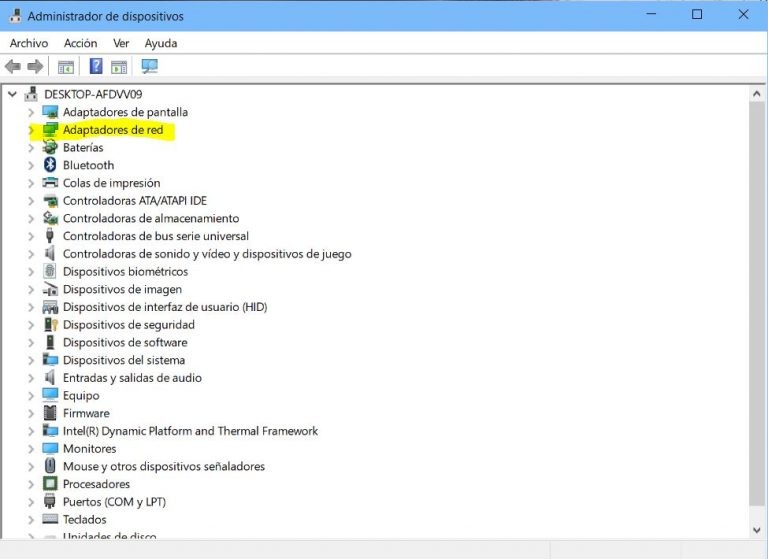Screen dimensions: 768x559
Task: Expand the Bluetooth category
Action: click(x=31, y=165)
